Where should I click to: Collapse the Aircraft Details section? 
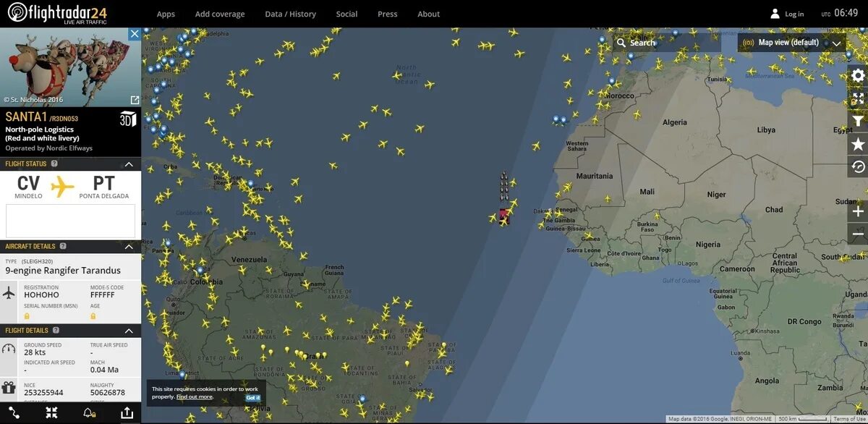(x=129, y=246)
